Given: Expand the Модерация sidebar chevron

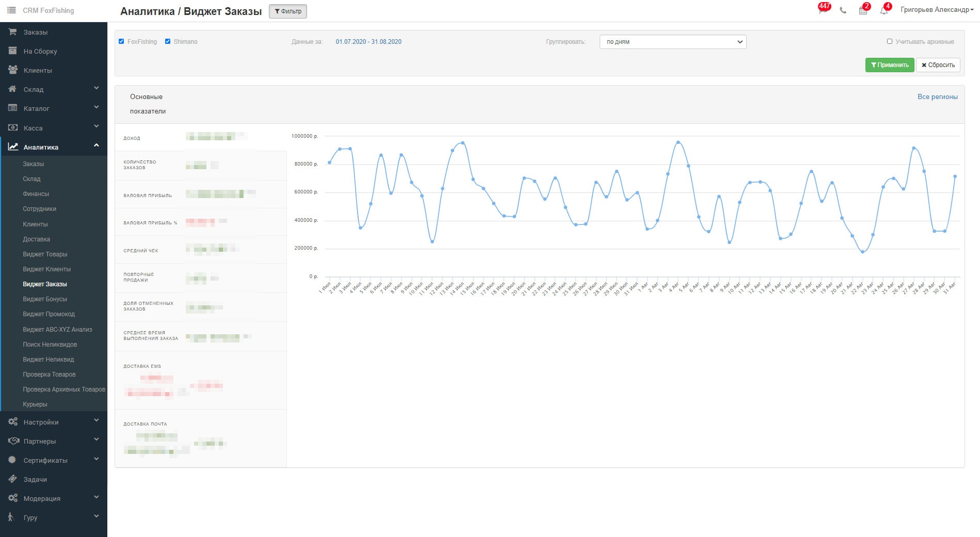Looking at the screenshot, I should click(97, 497).
